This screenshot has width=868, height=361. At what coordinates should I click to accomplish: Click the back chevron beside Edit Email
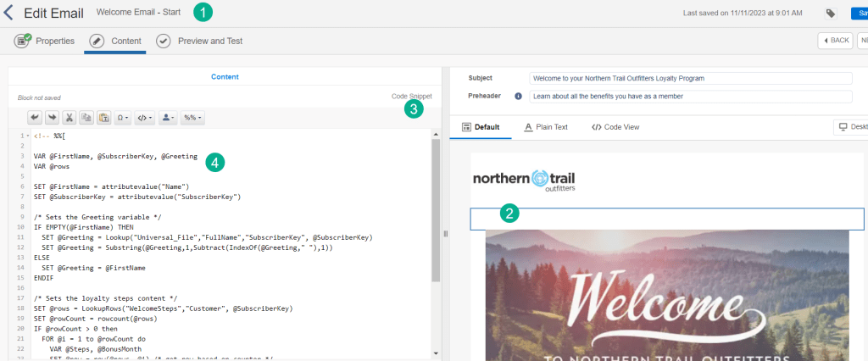point(8,13)
